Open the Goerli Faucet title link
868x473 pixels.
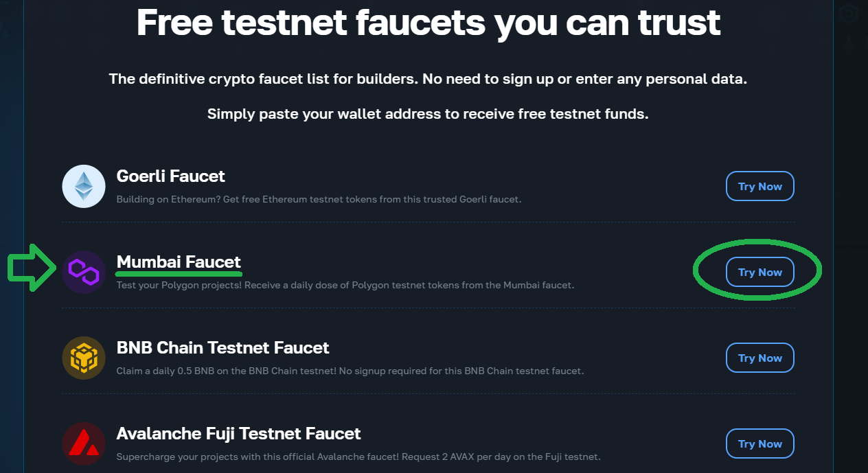(x=170, y=176)
